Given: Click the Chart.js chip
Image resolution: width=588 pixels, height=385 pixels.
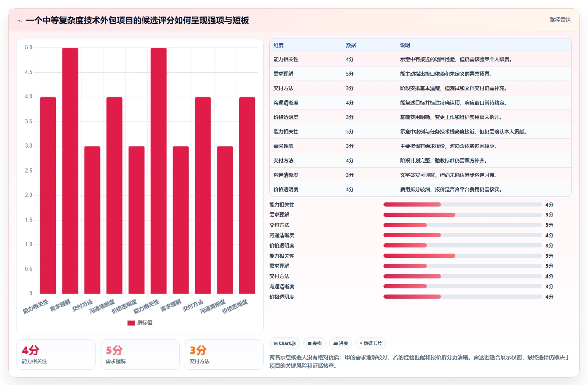Looking at the screenshot, I should [x=285, y=343].
